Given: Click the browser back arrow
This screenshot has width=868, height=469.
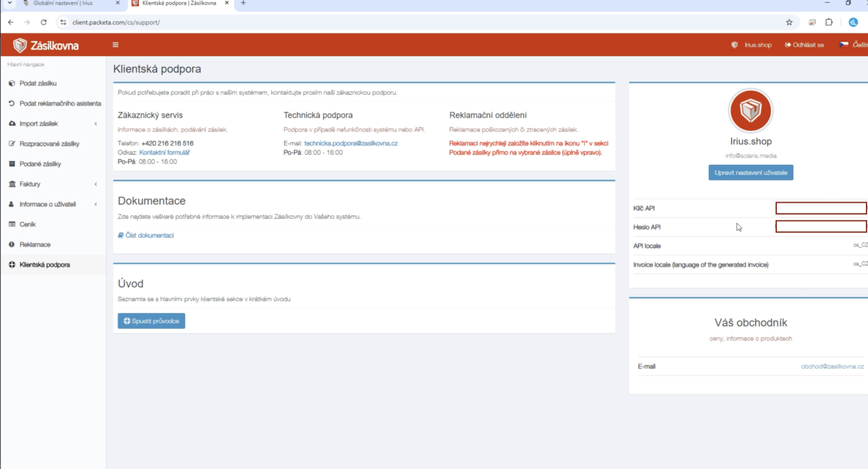Looking at the screenshot, I should [11, 22].
